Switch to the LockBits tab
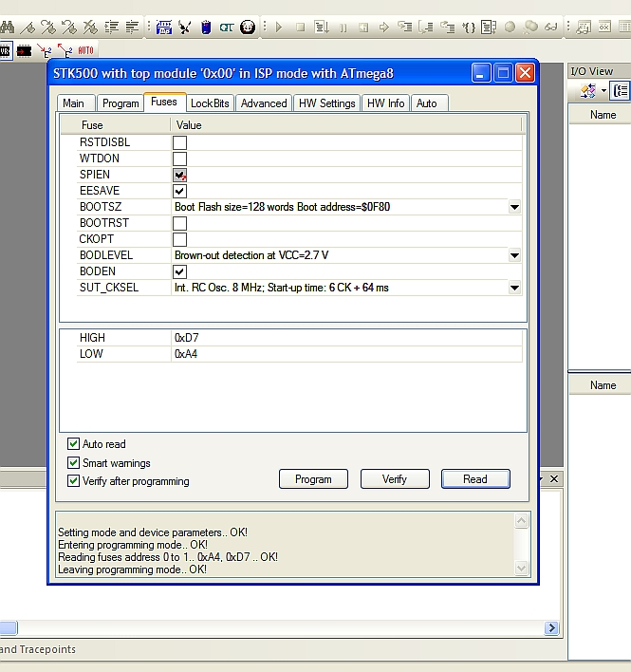Screen dimensions: 631x672 [x=210, y=103]
